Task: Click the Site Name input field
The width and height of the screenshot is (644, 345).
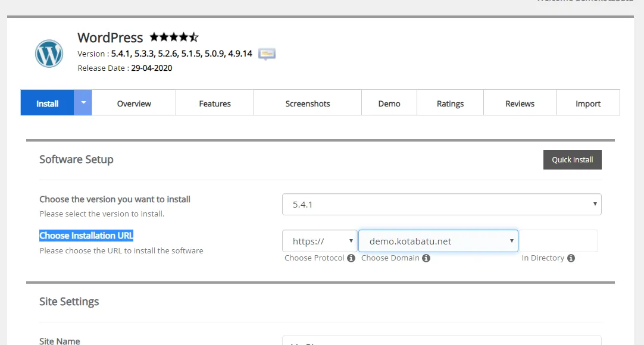Action: click(x=442, y=340)
